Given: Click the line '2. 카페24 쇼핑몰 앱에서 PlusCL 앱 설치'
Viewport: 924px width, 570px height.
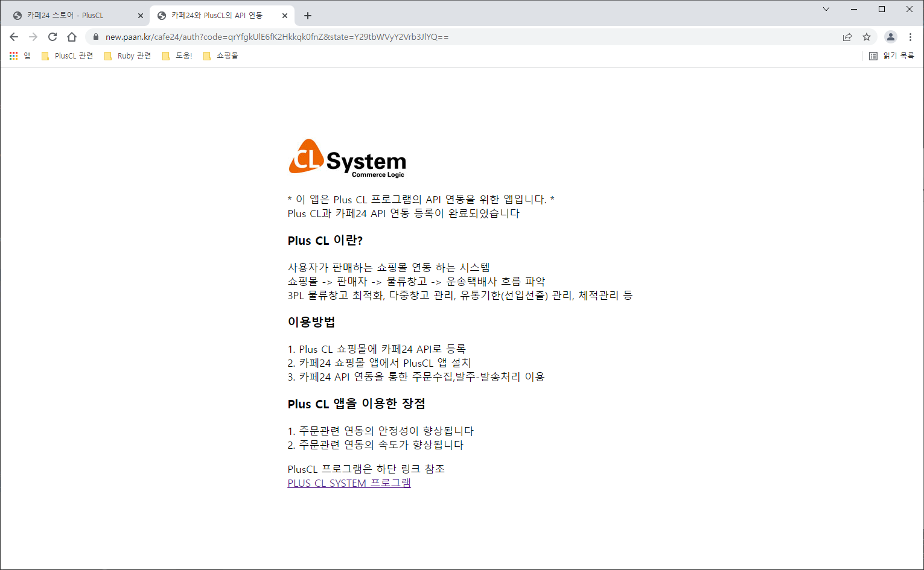Looking at the screenshot, I should tap(380, 363).
